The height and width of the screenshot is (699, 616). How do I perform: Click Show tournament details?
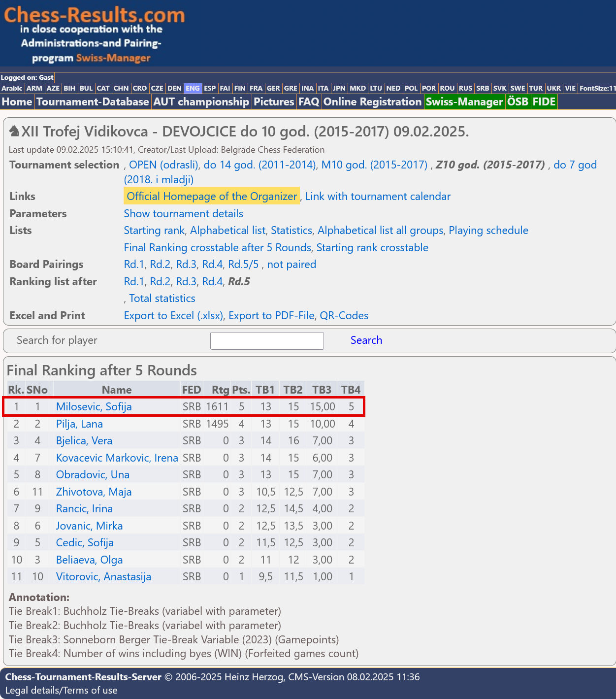[183, 214]
